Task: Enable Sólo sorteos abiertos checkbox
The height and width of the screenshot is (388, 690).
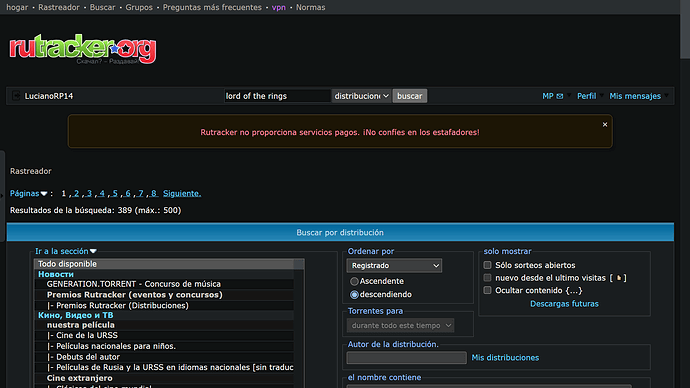Action: [x=487, y=265]
